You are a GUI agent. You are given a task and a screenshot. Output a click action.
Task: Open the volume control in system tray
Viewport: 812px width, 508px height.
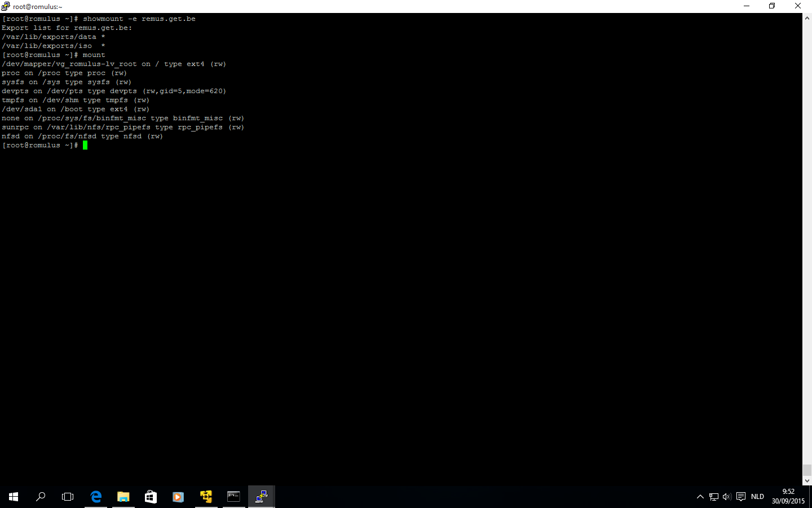pos(727,497)
